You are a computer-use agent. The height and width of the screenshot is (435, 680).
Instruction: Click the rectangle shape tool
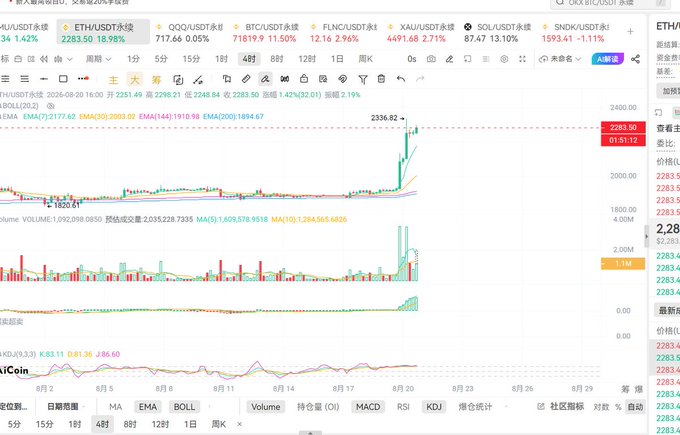click(63, 79)
